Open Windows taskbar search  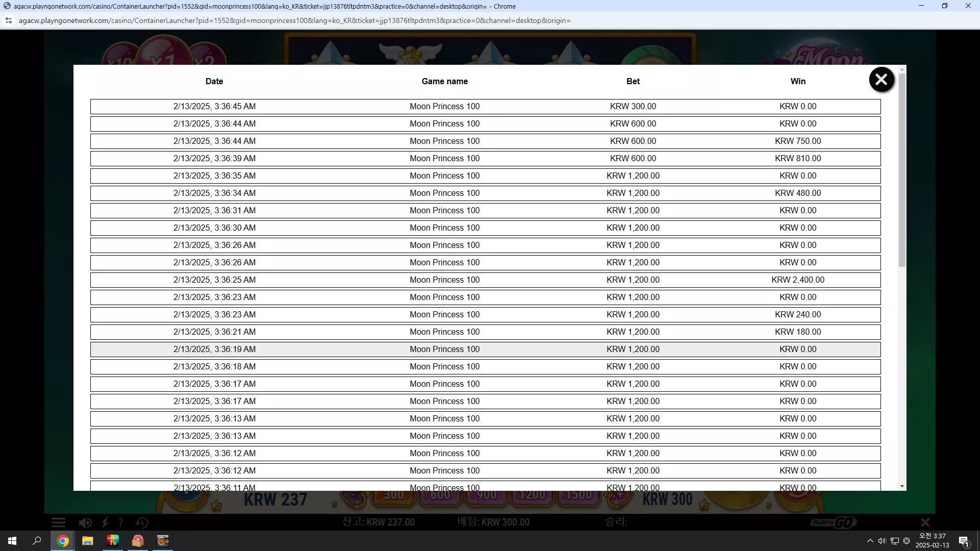(37, 541)
